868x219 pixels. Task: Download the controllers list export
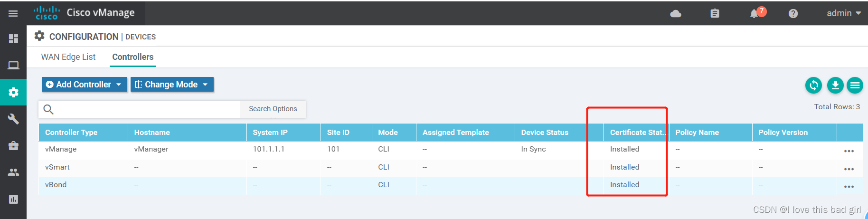(x=835, y=86)
